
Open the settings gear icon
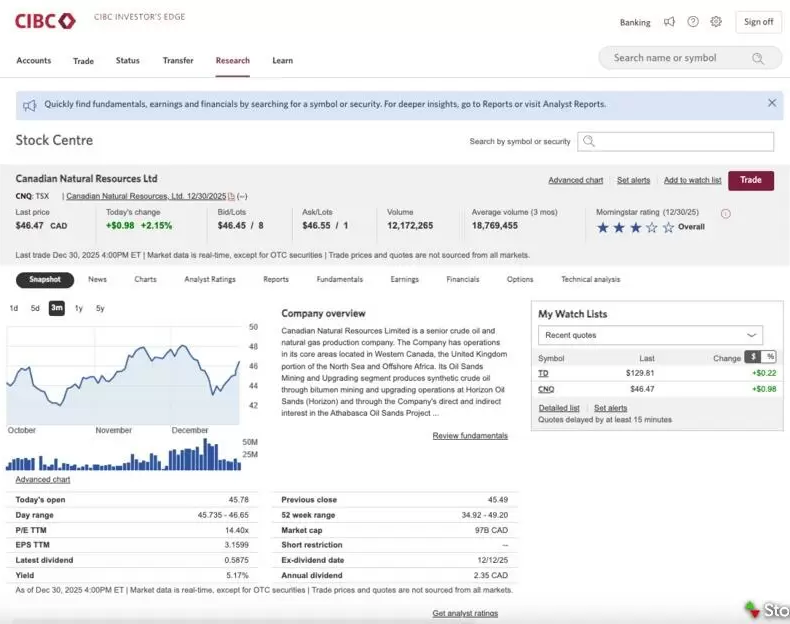pyautogui.click(x=715, y=22)
